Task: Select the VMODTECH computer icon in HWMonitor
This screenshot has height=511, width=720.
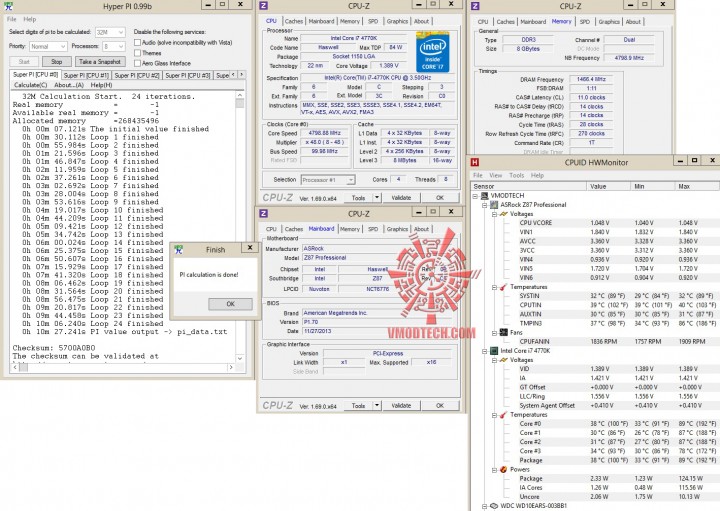Action: point(484,196)
